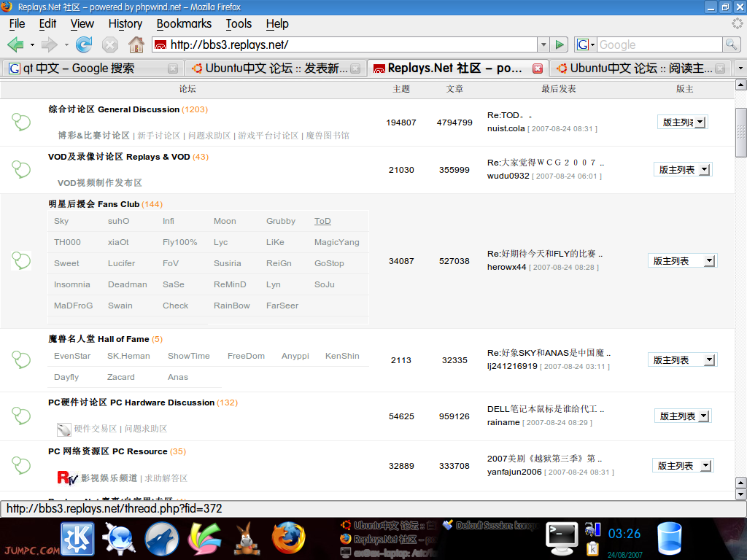Click the Replays & VOD forum status icon
Screen dimensions: 747x560
point(21,169)
